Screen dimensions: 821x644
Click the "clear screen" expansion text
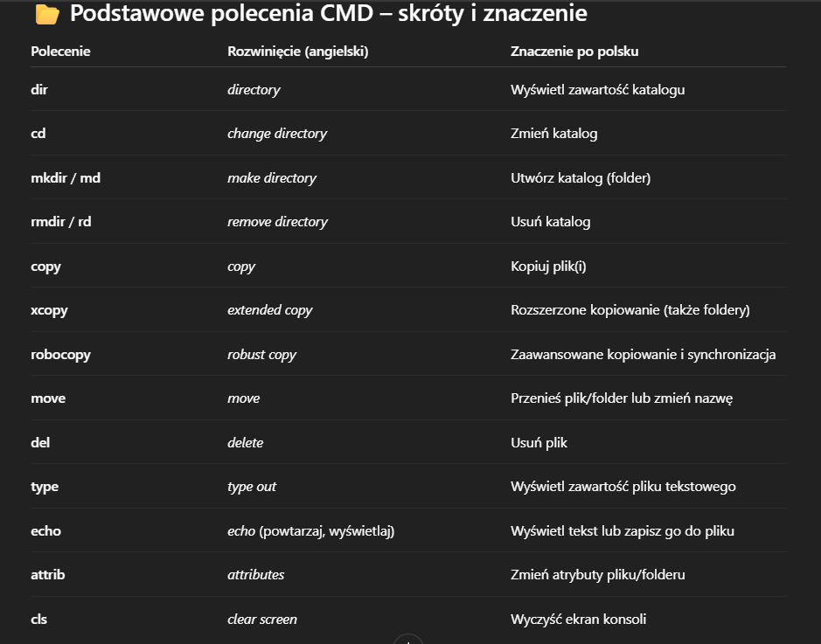pyautogui.click(x=262, y=620)
